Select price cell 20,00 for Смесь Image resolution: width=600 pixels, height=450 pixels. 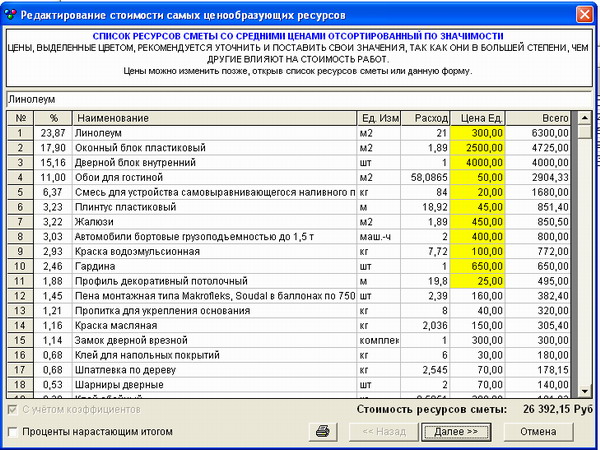478,192
